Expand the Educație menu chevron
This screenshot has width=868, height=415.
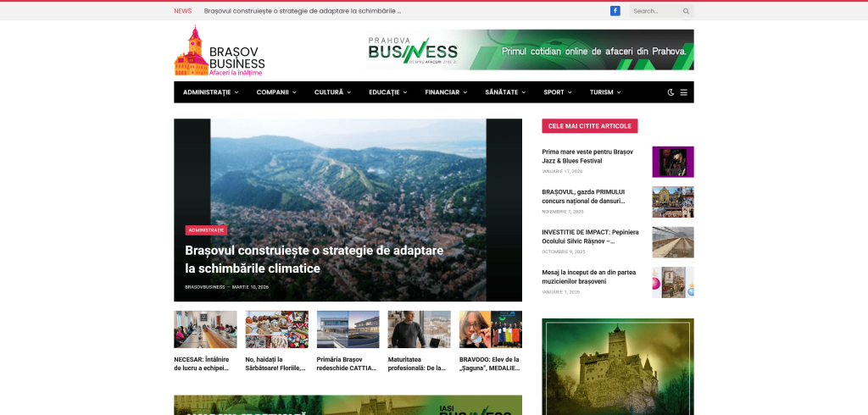click(x=405, y=92)
